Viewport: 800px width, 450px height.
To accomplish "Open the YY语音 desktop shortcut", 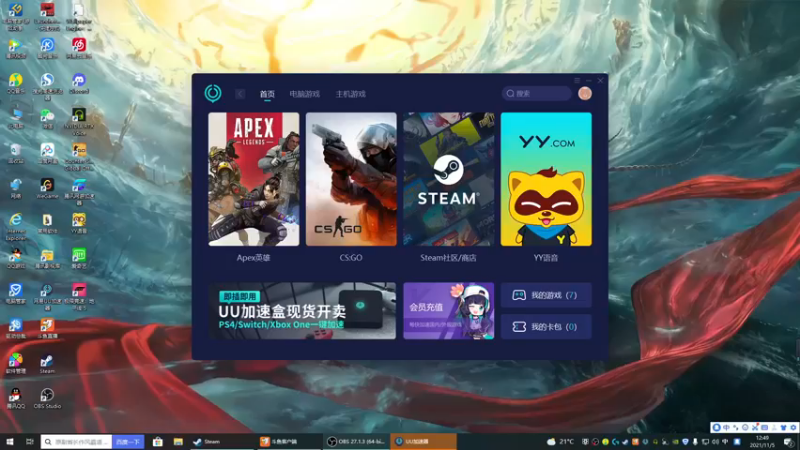I will (79, 223).
